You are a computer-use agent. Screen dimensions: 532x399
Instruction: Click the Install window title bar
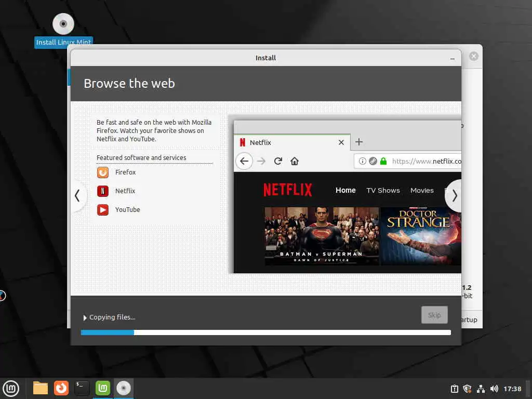(x=265, y=58)
